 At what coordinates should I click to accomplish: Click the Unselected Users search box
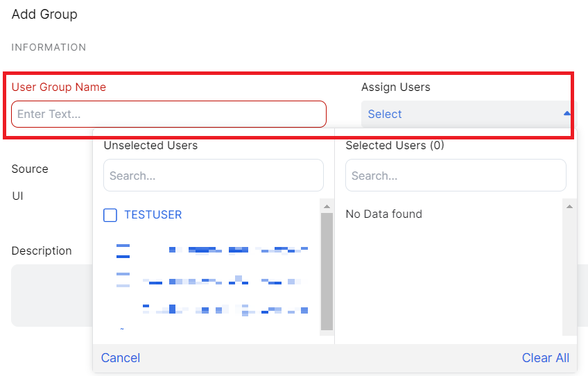[x=213, y=176]
